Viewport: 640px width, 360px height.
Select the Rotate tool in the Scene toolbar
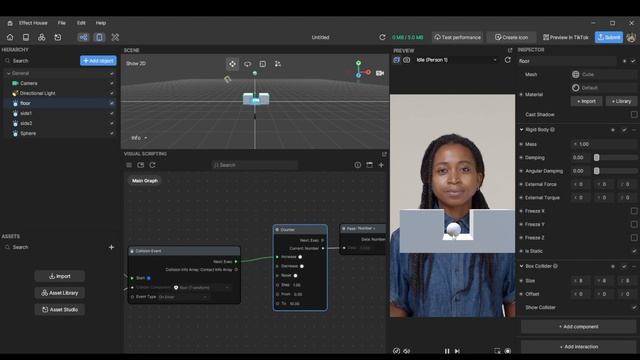tap(247, 64)
